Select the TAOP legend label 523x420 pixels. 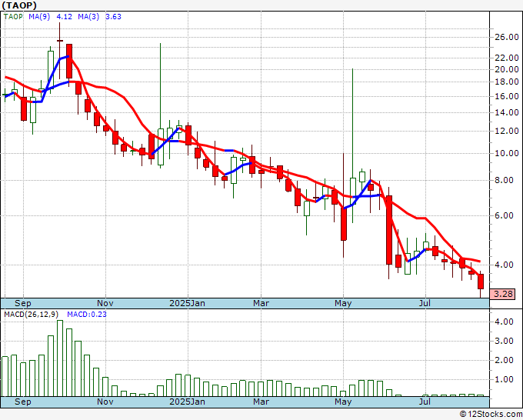click(13, 17)
